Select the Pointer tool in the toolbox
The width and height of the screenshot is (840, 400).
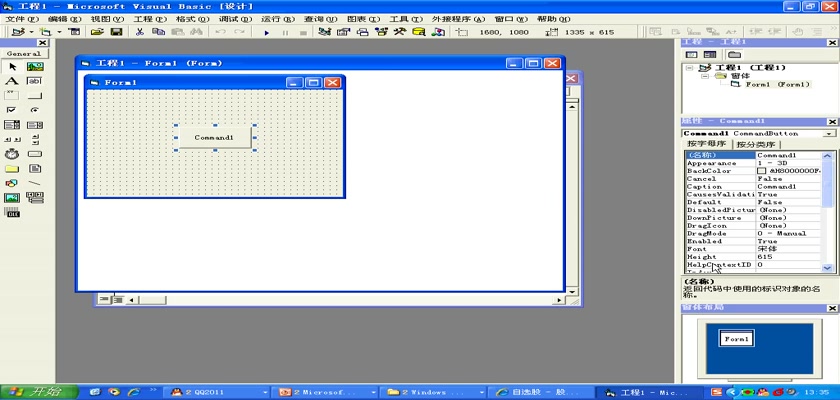pos(12,67)
